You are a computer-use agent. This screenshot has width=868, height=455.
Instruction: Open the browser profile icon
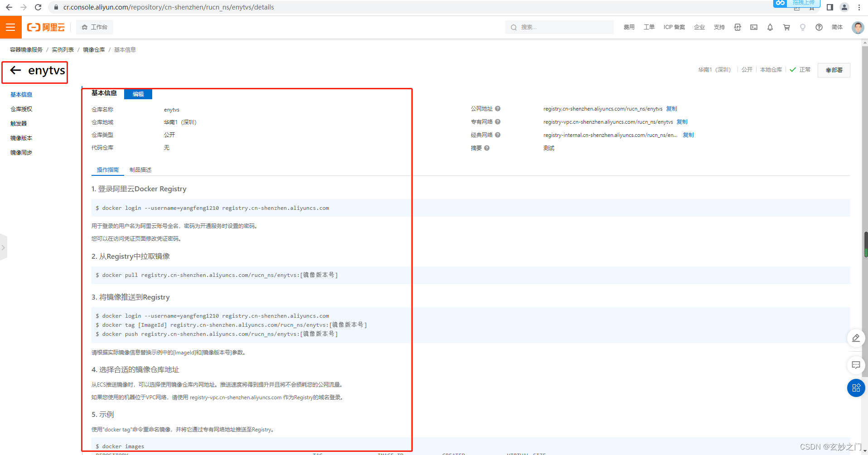click(x=844, y=7)
